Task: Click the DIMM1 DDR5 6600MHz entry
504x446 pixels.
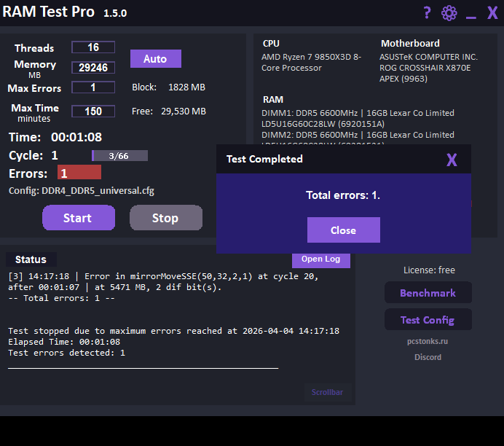Action: pyautogui.click(x=358, y=118)
